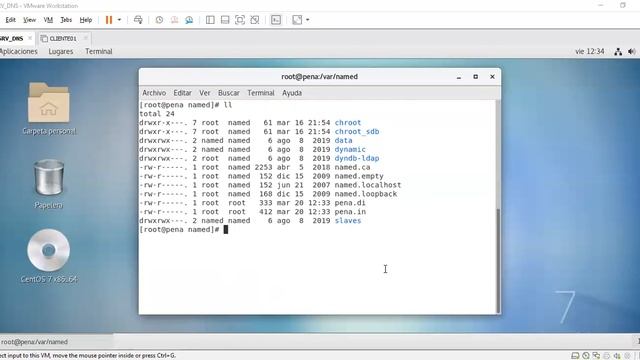Close the CLIENTE01 tab
This screenshot has width=640, height=360.
tap(85, 38)
